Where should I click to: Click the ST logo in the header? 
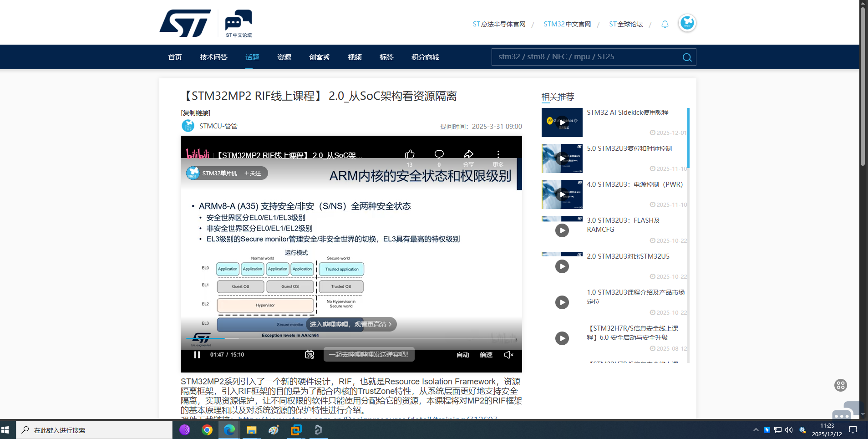pos(185,23)
